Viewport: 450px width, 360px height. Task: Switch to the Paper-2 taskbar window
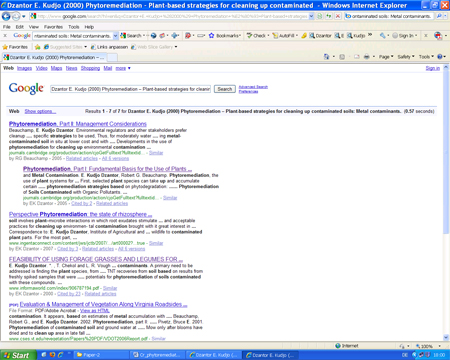pos(101,355)
